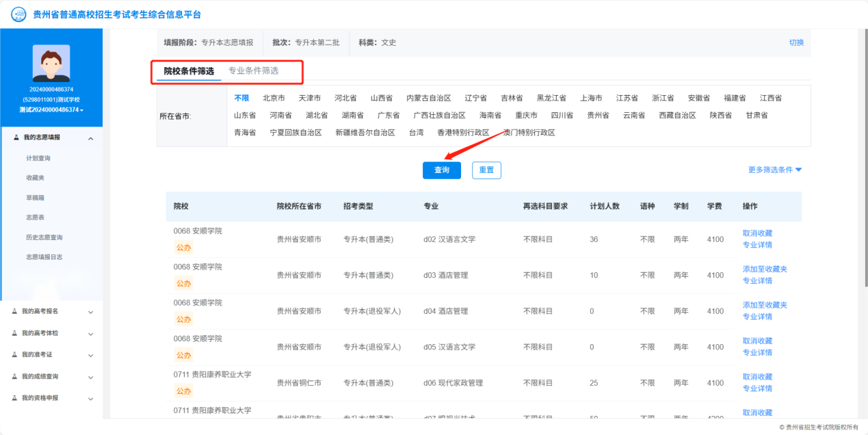Click the platform logo icon in header

point(18,14)
